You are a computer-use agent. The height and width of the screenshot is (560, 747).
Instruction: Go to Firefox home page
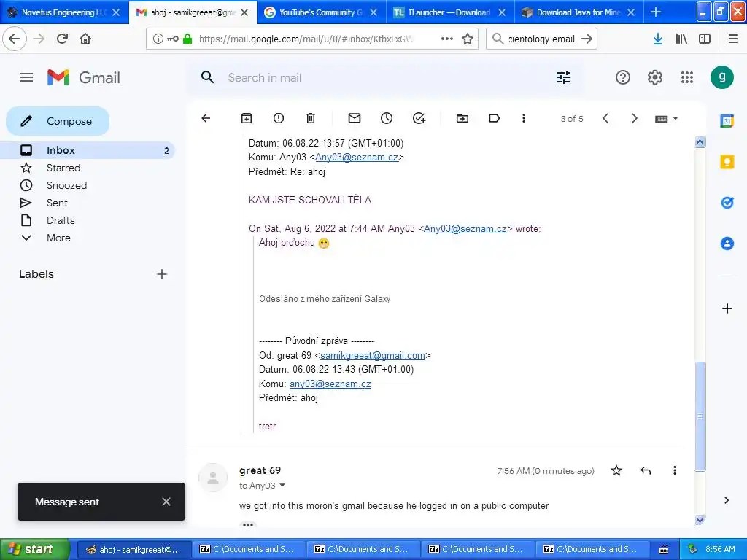pos(85,39)
